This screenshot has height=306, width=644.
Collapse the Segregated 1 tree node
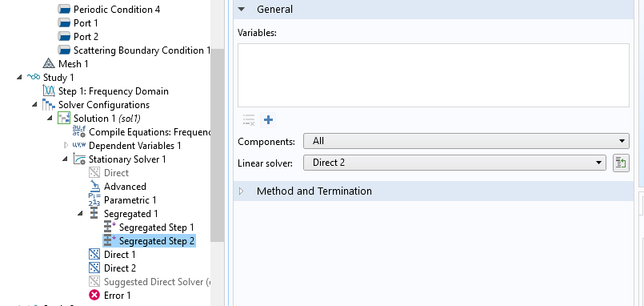(x=81, y=213)
